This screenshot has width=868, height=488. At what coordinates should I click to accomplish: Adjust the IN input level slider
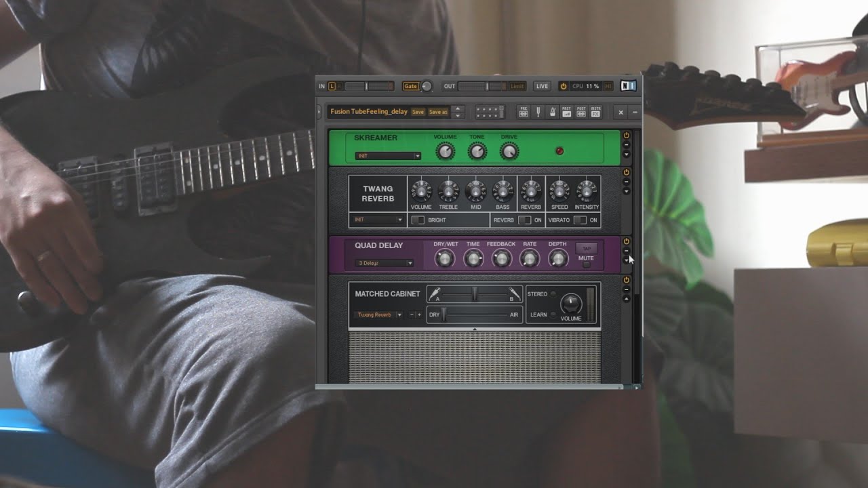[369, 86]
